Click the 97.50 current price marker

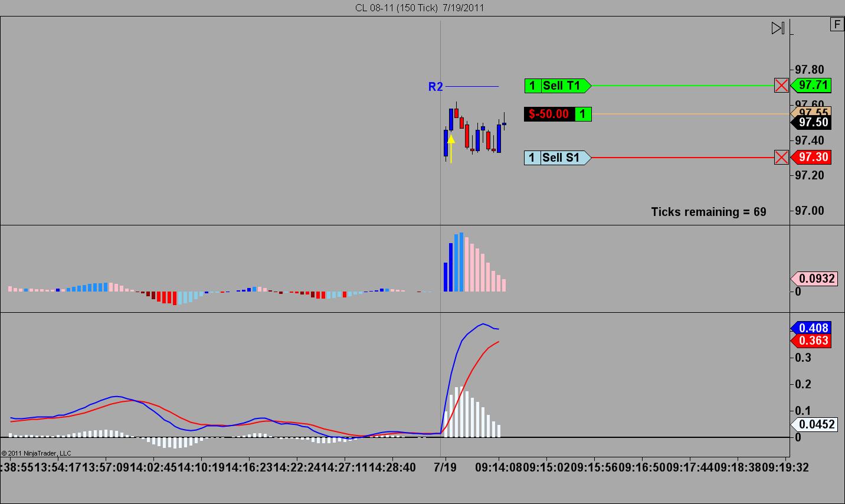811,122
